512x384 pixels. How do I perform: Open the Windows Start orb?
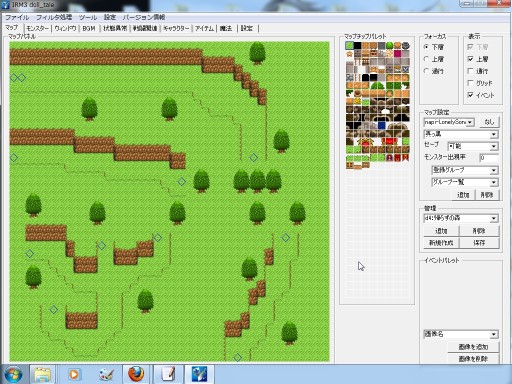pos(13,374)
